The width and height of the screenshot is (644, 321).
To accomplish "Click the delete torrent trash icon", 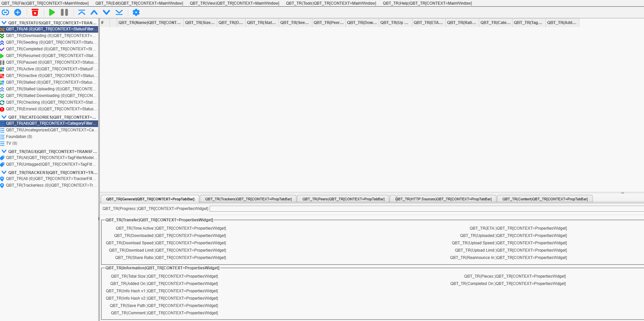I will point(35,12).
